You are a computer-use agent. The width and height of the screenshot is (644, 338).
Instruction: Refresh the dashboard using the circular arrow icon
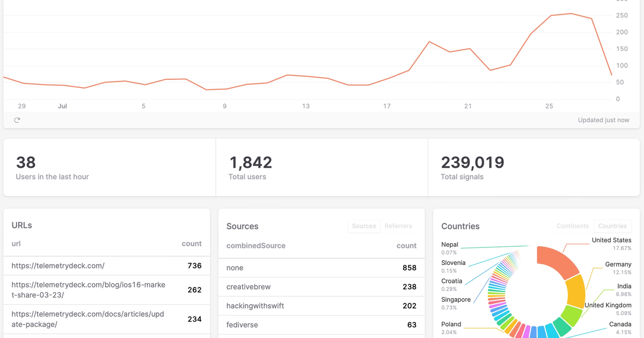(x=17, y=120)
